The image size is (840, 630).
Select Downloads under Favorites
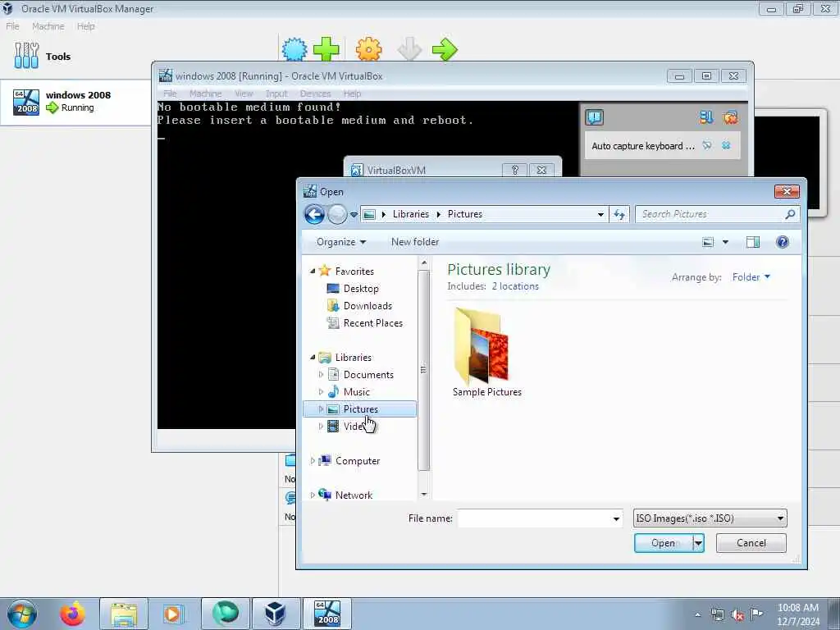point(367,306)
